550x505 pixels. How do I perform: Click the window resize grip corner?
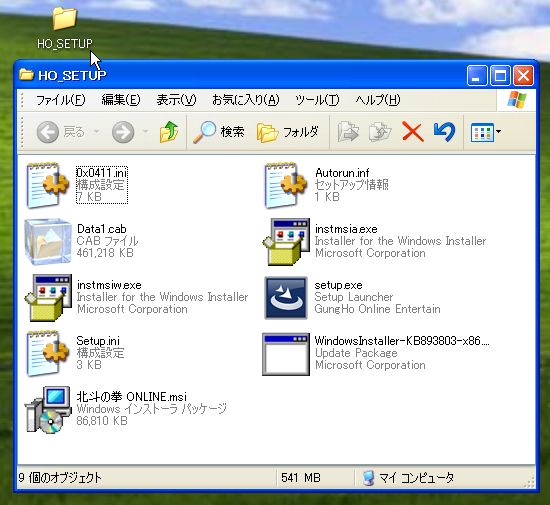click(529, 483)
